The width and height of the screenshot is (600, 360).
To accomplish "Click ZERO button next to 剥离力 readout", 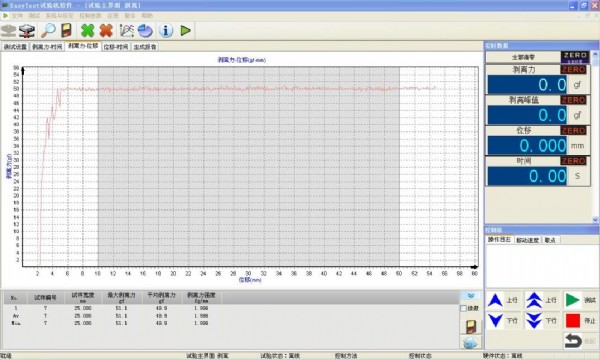I will click(x=573, y=70).
